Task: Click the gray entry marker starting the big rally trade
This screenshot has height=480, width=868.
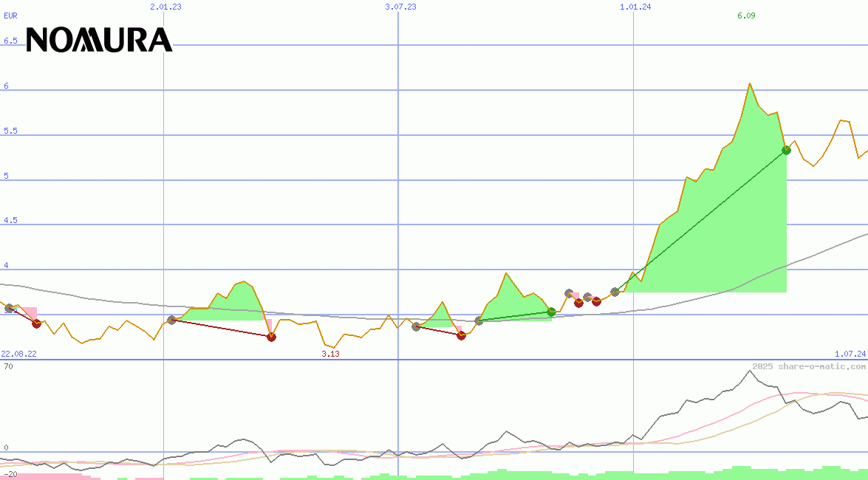Action: (615, 292)
